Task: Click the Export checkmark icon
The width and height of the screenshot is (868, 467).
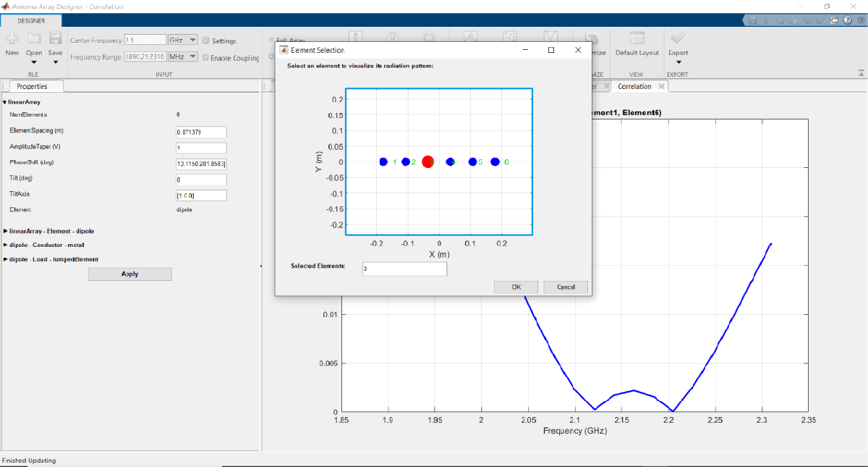Action: point(678,38)
